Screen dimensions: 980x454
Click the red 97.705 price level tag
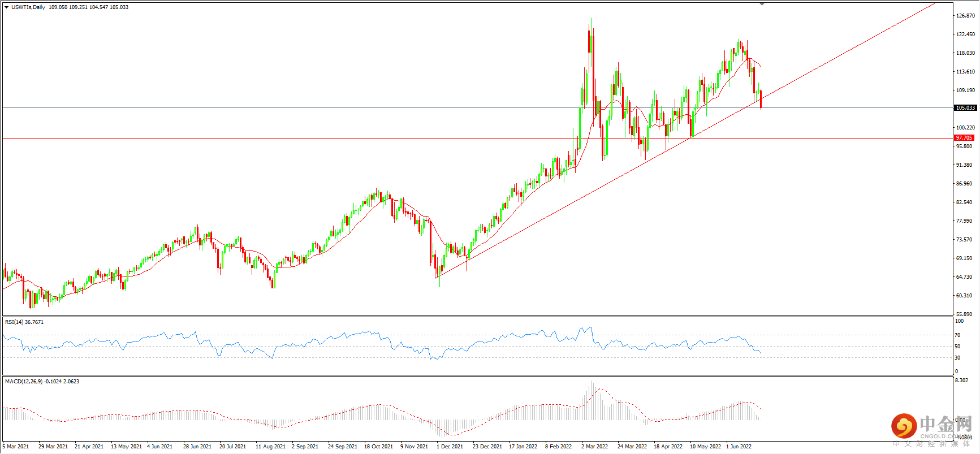pos(964,138)
